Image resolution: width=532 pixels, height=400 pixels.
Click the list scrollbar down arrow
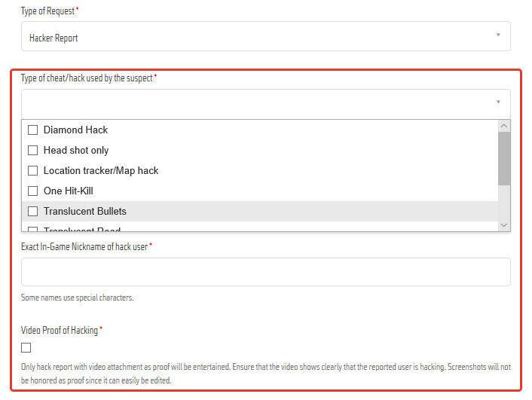504,225
